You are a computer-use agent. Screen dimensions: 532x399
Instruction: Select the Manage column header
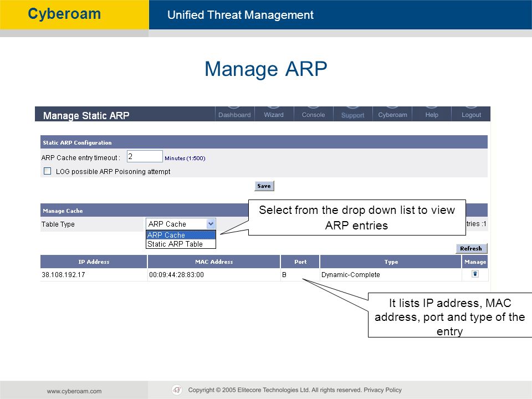[475, 262]
